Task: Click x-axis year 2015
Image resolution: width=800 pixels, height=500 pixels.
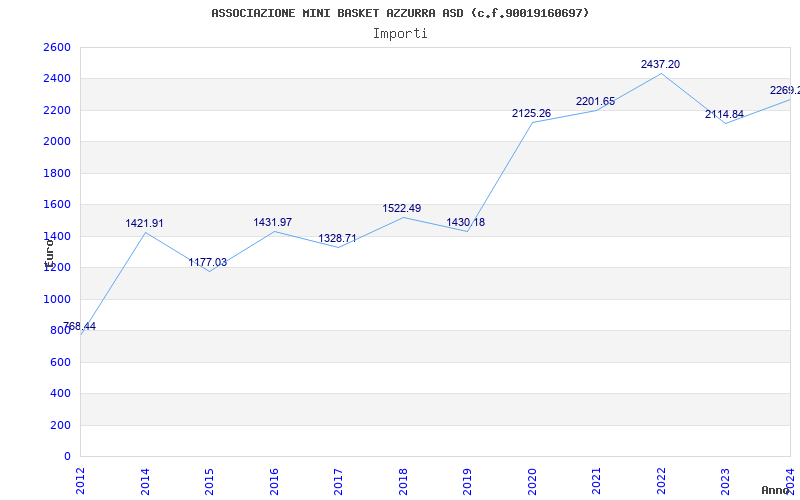Action: (x=209, y=481)
